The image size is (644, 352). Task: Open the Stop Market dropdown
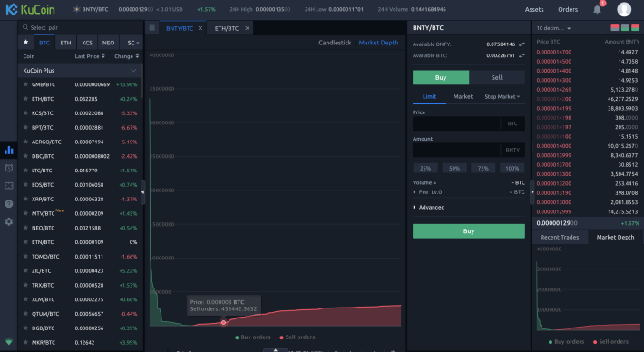pyautogui.click(x=502, y=97)
